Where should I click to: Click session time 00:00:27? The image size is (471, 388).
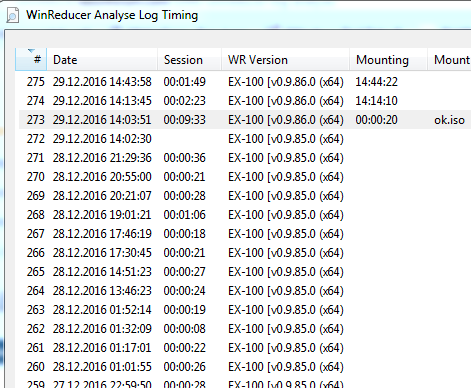click(x=185, y=272)
